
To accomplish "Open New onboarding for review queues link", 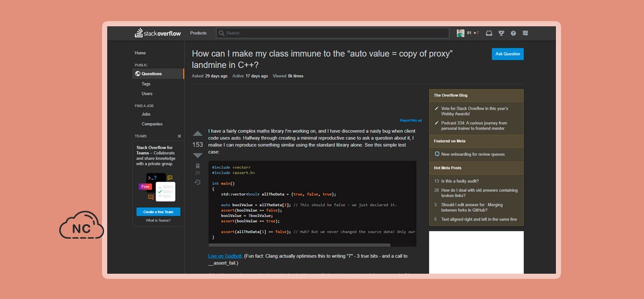I will point(473,154).
